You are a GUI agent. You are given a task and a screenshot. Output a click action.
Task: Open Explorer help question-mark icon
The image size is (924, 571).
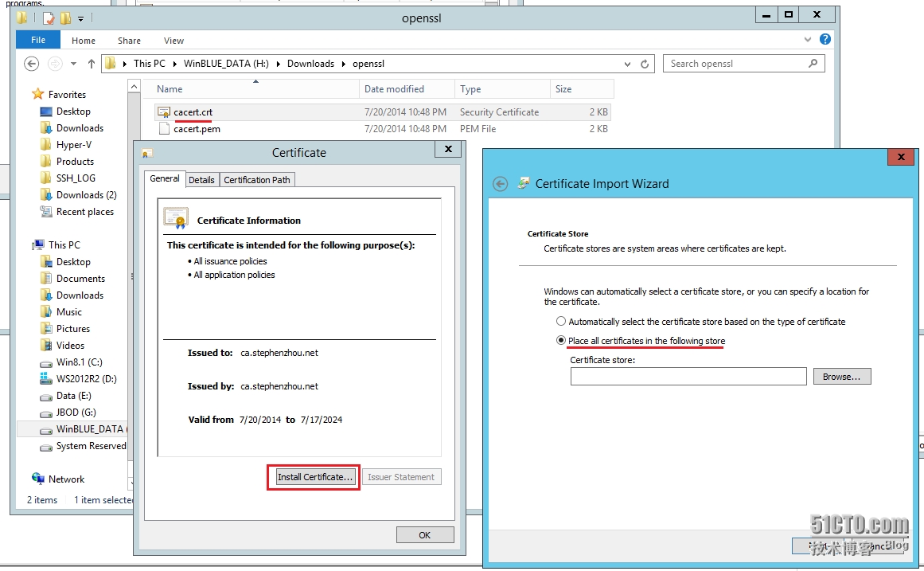click(825, 40)
